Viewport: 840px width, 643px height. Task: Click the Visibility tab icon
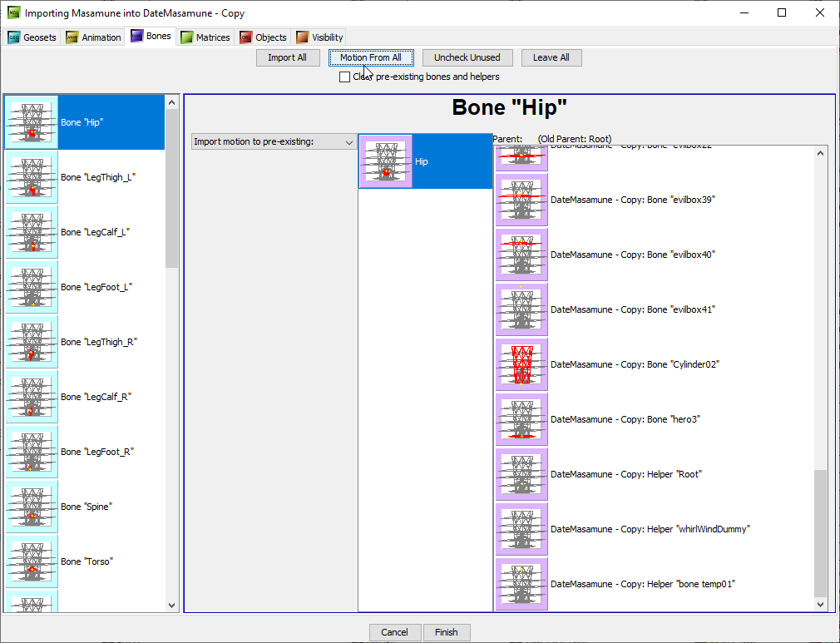302,37
